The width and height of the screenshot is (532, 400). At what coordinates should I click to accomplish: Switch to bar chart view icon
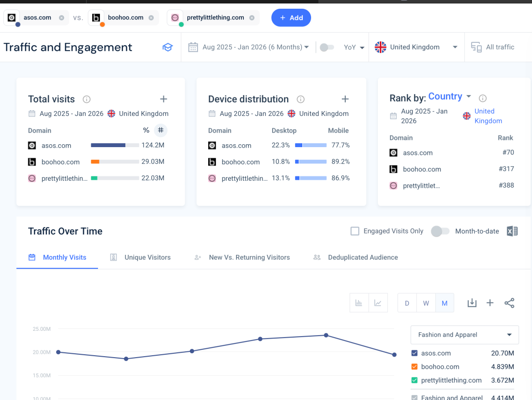tap(359, 303)
